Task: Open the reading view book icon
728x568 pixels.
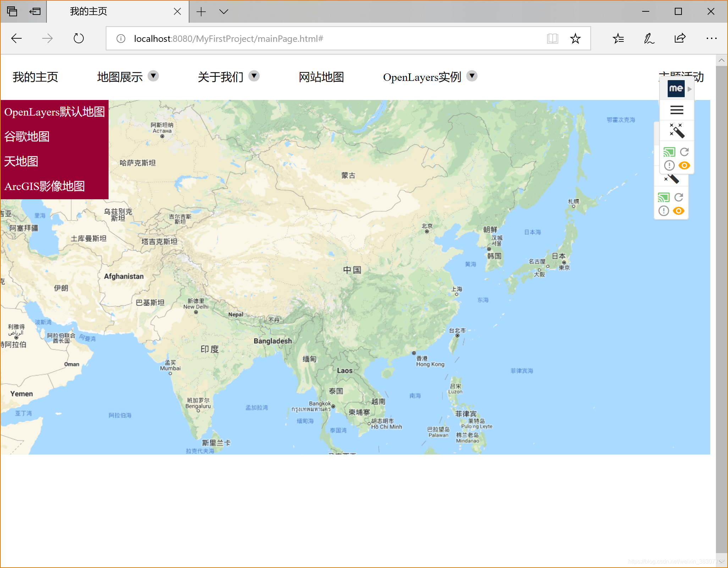Action: tap(552, 39)
